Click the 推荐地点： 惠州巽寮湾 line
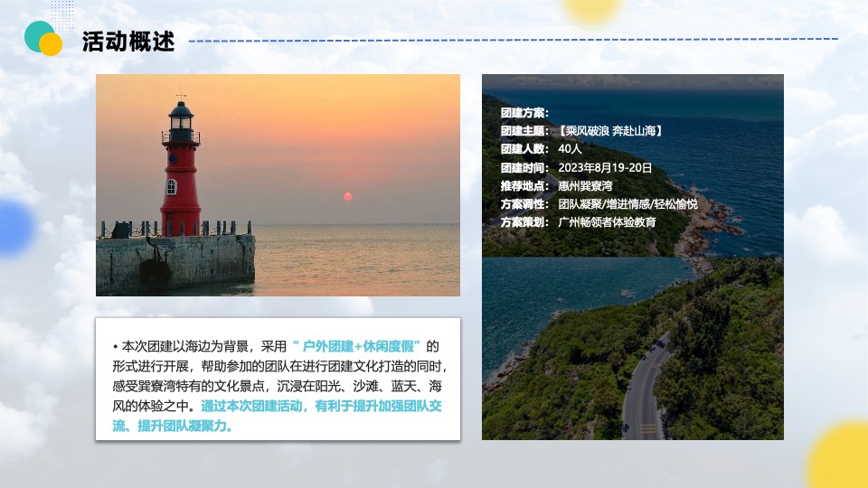The image size is (868, 488). (556, 186)
